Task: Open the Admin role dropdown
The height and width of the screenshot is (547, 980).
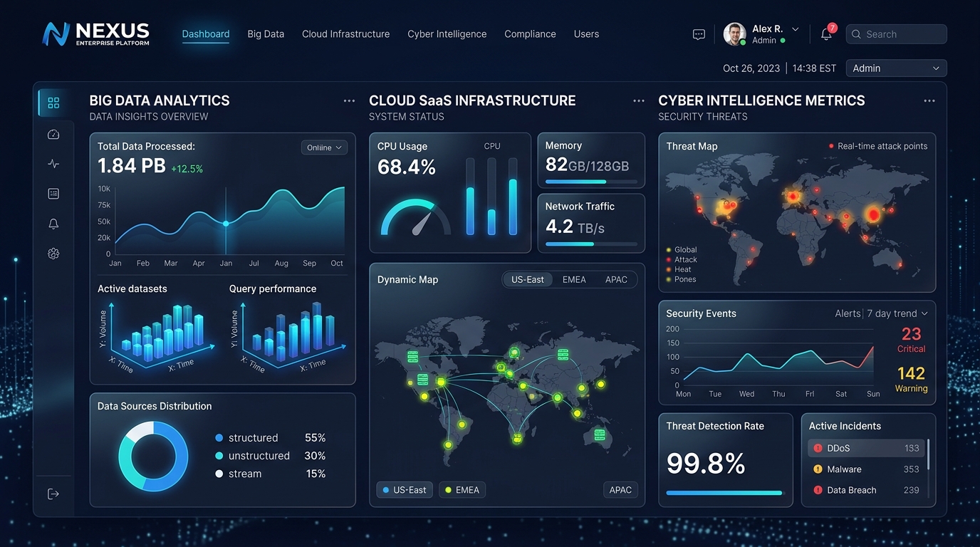Action: (896, 68)
